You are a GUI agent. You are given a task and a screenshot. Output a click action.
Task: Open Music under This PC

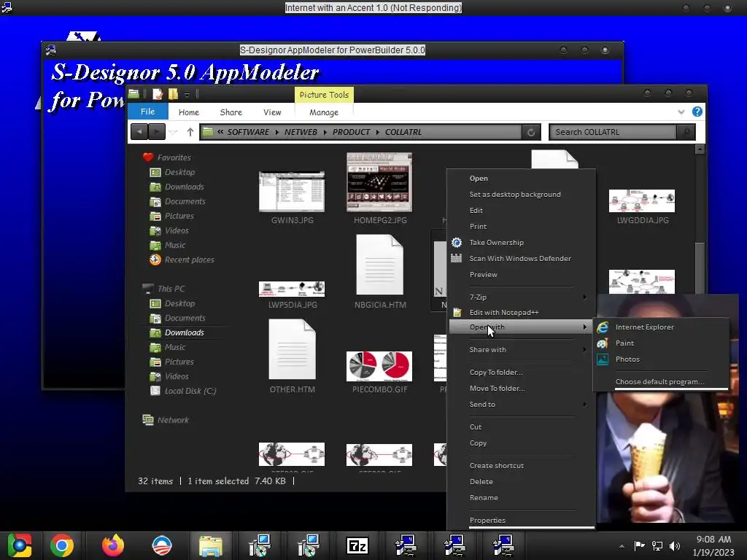[x=175, y=347]
